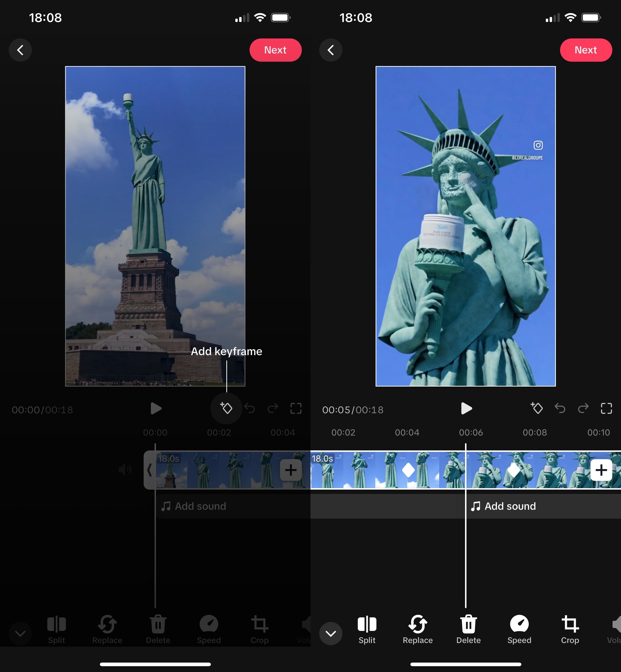Screen dimensions: 621x672
Task: Tap video preview of statue close-up
Action: tap(466, 226)
